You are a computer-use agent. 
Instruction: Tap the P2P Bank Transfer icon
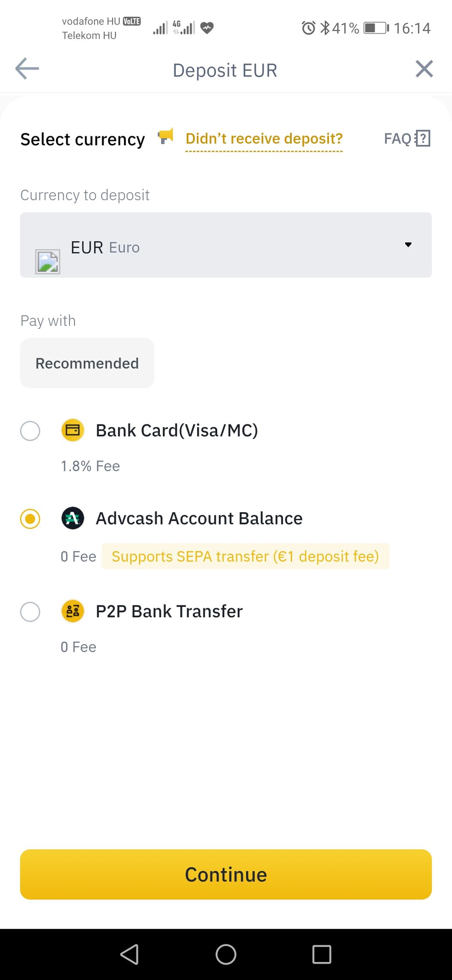[73, 611]
